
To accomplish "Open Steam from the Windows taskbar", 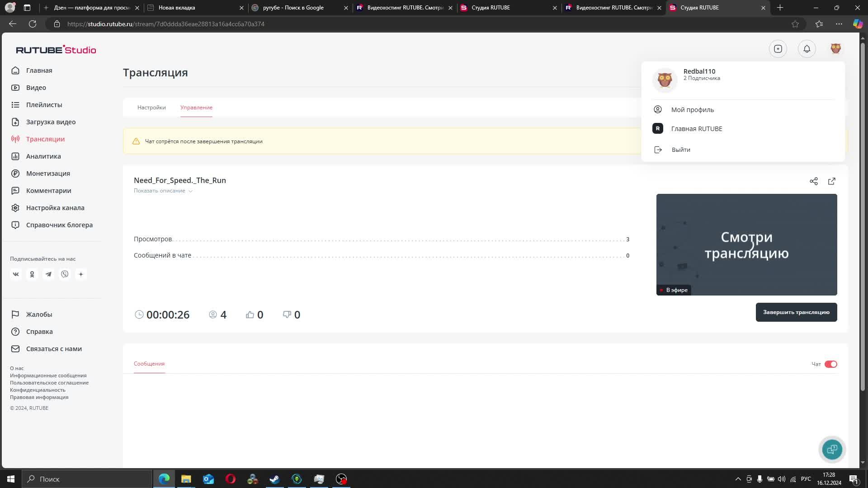I will (x=274, y=479).
